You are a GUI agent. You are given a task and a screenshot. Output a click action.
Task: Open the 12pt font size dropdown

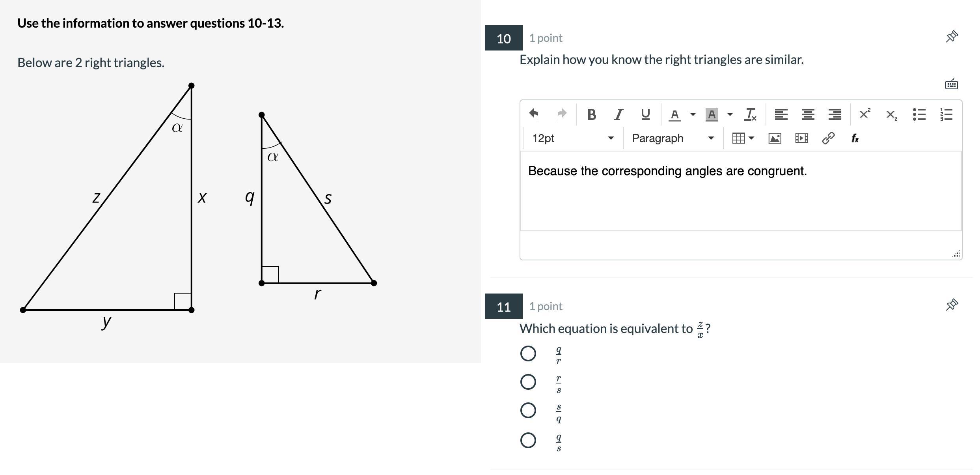pos(573,138)
